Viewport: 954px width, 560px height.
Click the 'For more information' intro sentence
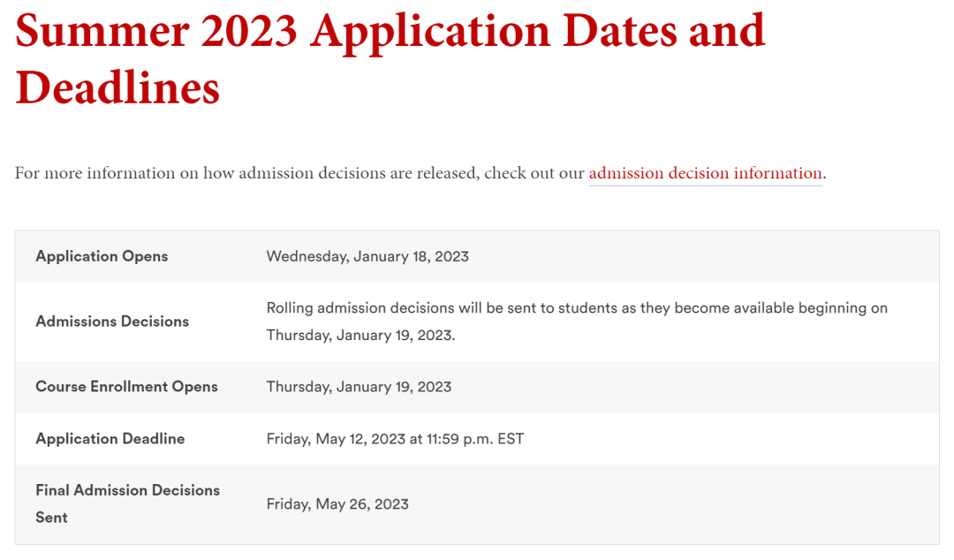420,173
